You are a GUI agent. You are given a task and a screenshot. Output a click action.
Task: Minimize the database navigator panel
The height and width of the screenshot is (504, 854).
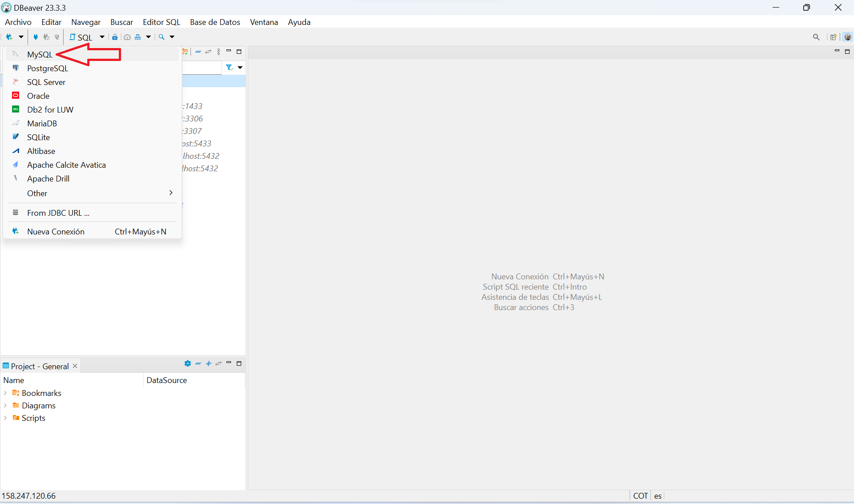coord(229,51)
